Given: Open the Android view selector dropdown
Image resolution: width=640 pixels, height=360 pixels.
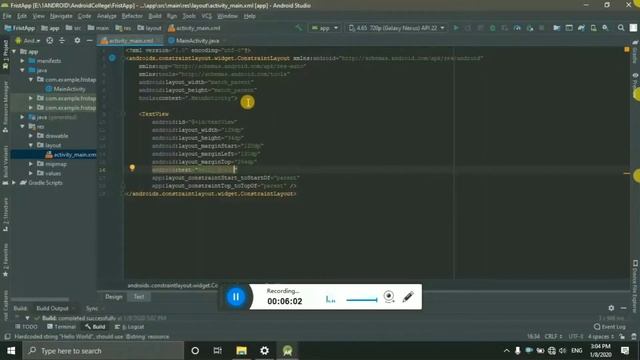Looking at the screenshot, I should point(28,40).
